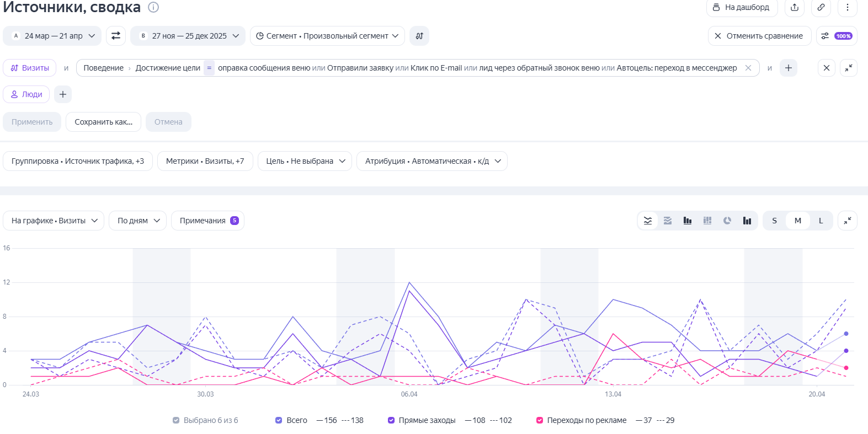
Task: Choose chart size S
Action: tap(774, 221)
